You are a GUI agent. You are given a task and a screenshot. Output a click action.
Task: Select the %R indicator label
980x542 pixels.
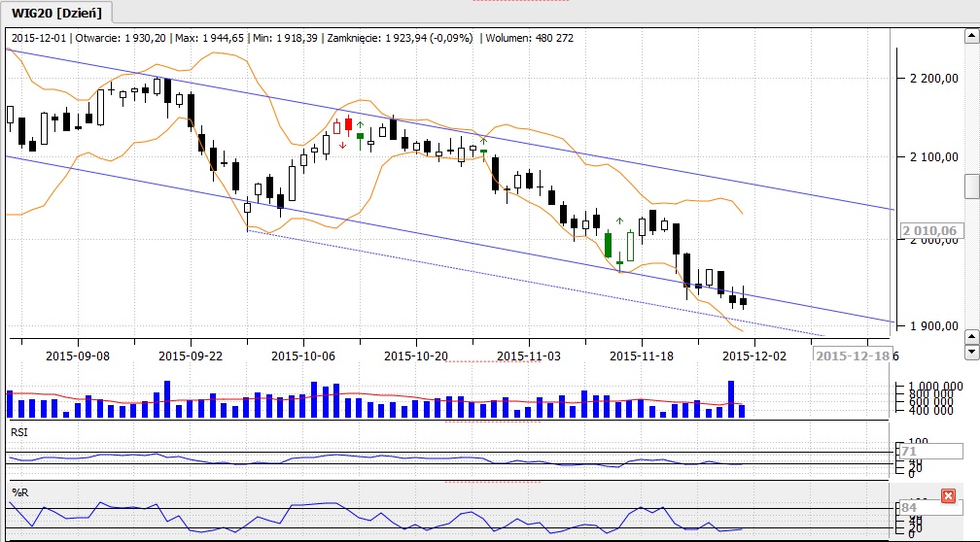[18, 491]
